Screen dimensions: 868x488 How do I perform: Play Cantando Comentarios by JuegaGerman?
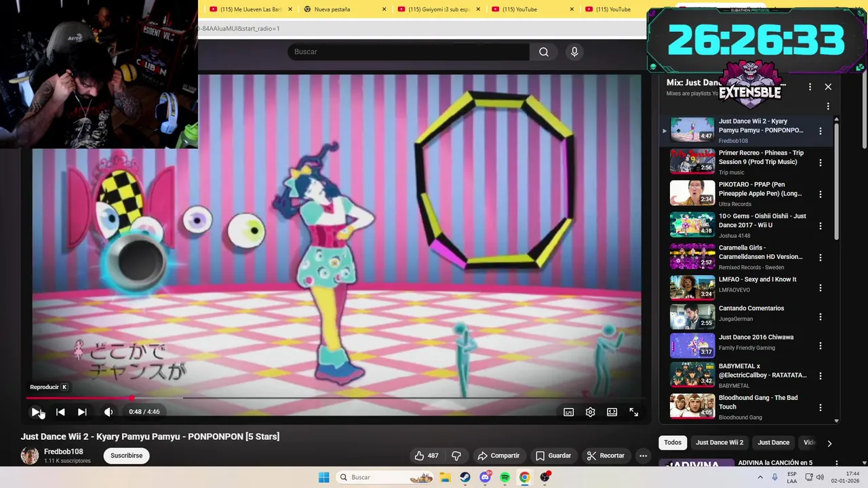751,308
